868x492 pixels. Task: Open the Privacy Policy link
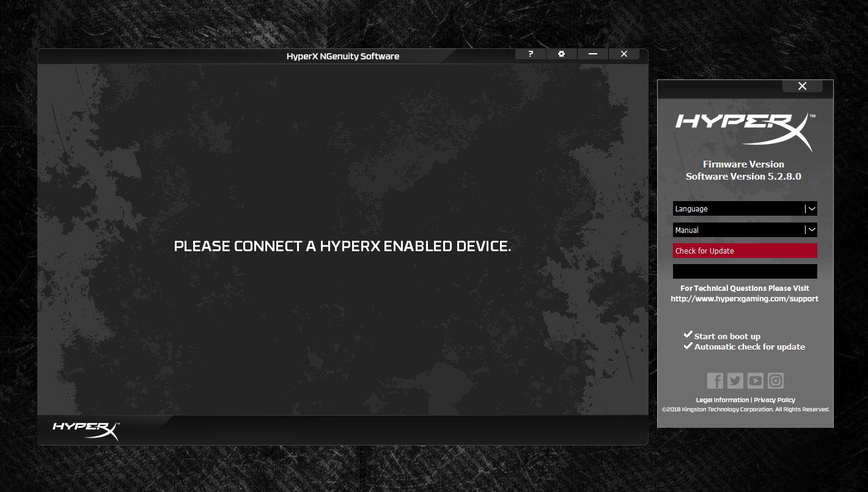click(x=774, y=400)
